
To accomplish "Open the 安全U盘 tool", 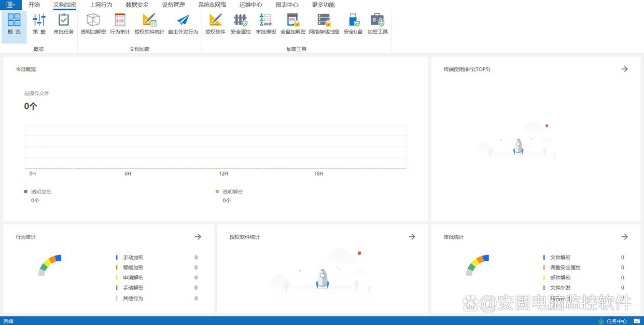I will click(x=353, y=24).
